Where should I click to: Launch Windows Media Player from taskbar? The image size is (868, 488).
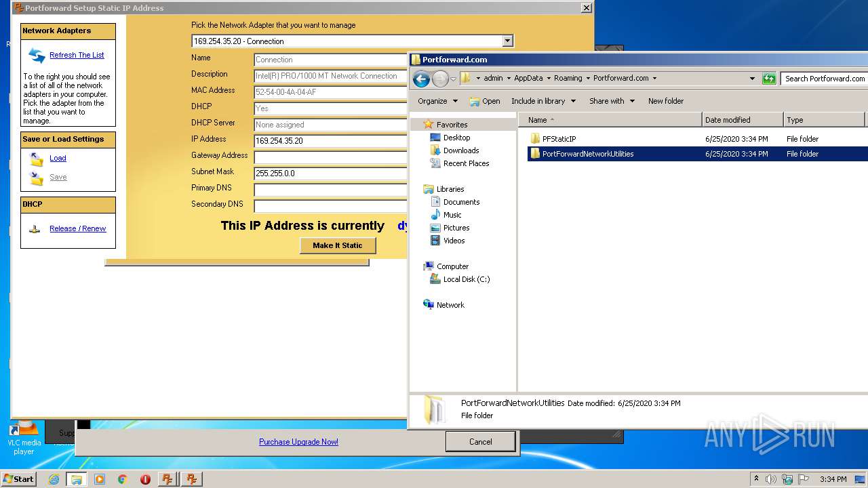pyautogui.click(x=100, y=479)
